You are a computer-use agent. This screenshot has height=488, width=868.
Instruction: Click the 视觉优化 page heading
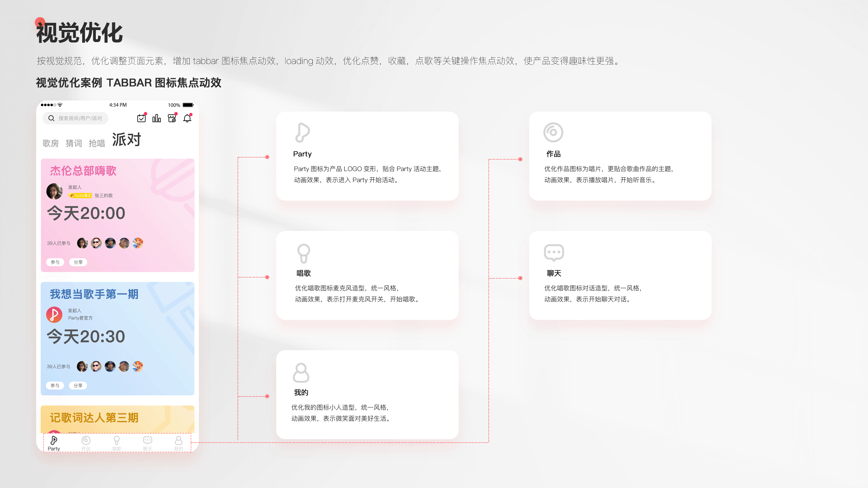tap(79, 33)
